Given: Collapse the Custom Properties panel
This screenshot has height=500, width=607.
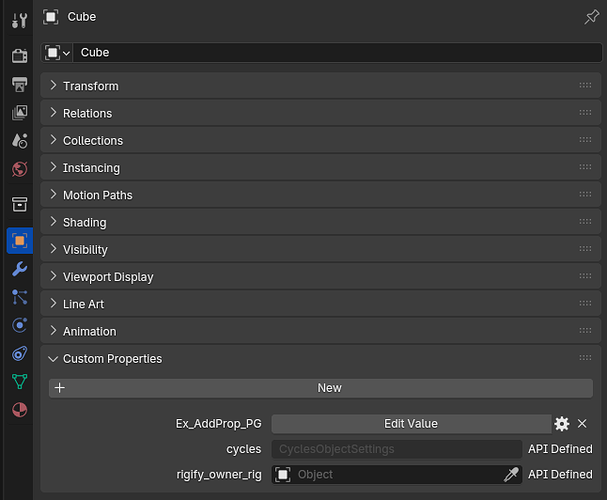Looking at the screenshot, I should point(321,358).
